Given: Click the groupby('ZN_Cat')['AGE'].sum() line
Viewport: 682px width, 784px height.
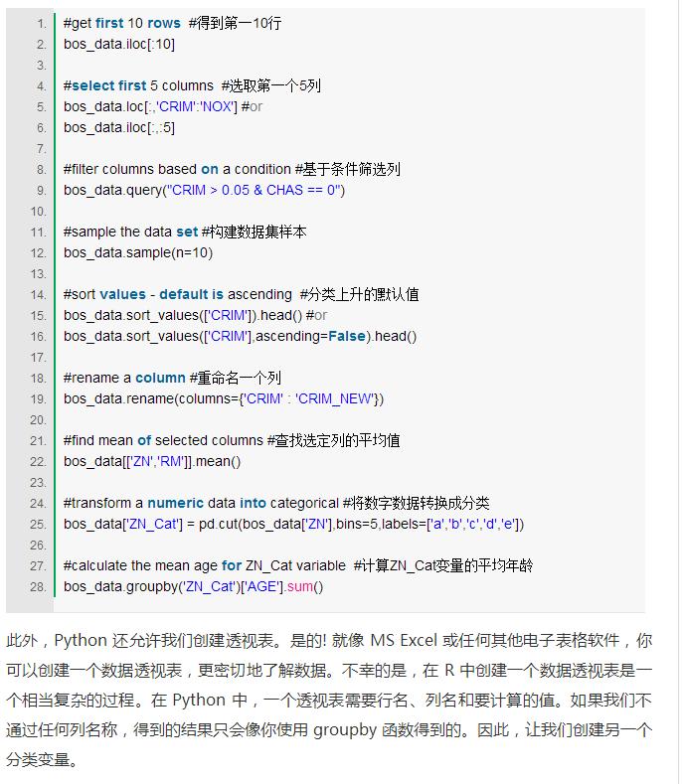Looking at the screenshot, I should [x=193, y=586].
